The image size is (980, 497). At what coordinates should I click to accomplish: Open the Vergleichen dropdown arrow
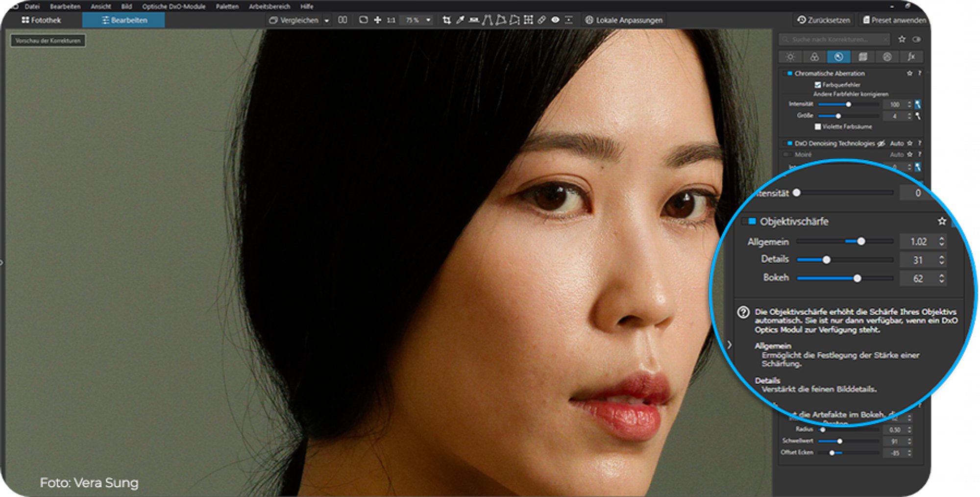[x=327, y=21]
